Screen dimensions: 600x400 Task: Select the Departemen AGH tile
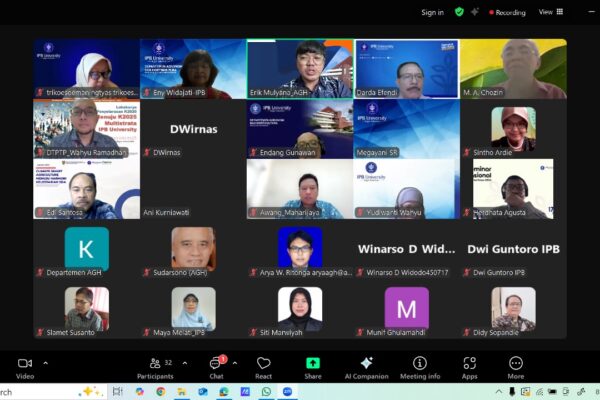(x=87, y=248)
